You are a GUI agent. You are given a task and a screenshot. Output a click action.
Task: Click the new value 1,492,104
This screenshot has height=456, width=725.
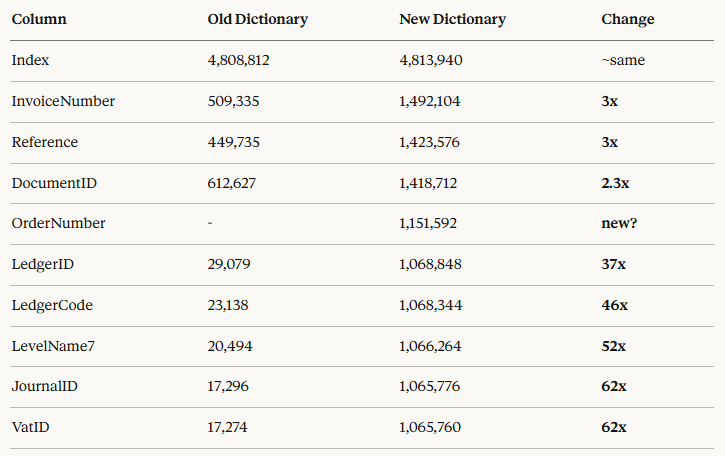[x=430, y=101]
